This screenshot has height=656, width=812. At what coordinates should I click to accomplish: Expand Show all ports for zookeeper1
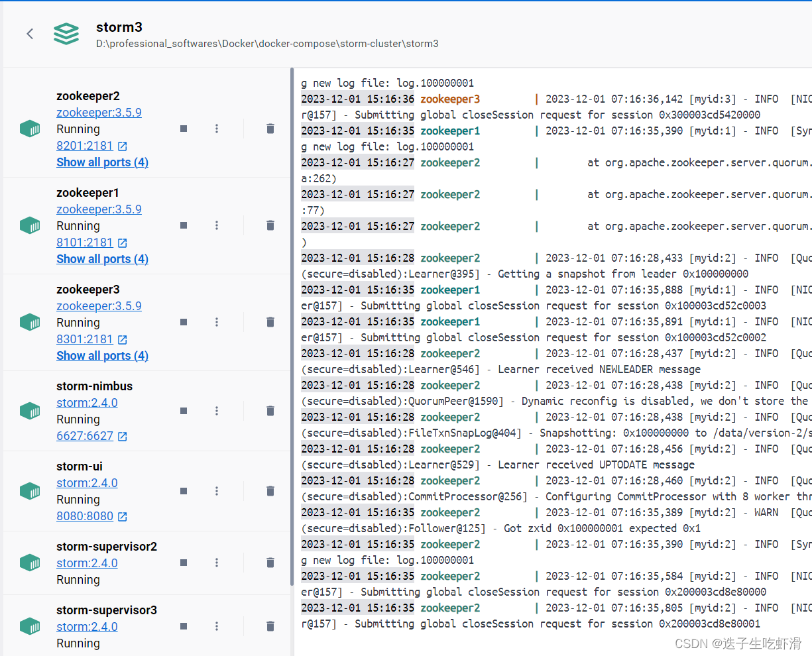(102, 258)
